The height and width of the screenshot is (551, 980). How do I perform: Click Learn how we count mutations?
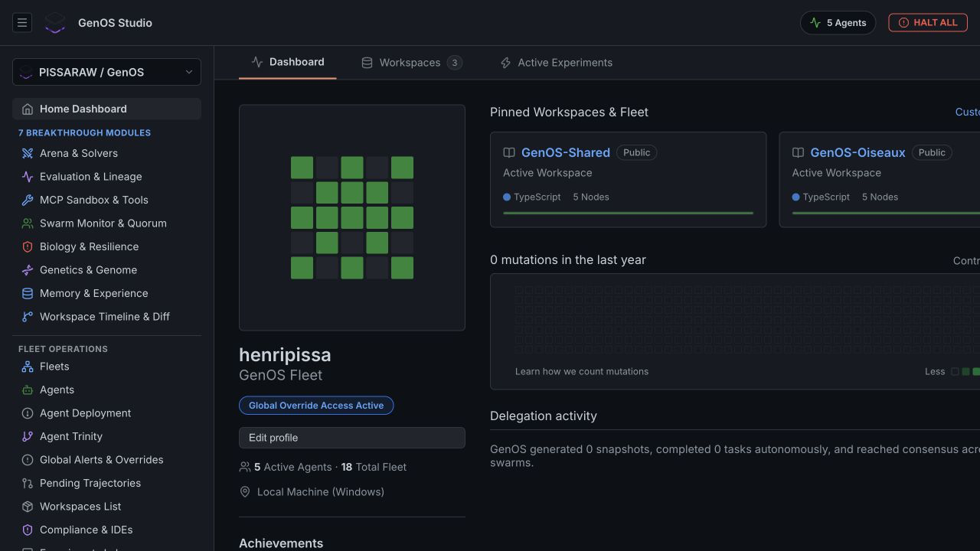tap(582, 371)
